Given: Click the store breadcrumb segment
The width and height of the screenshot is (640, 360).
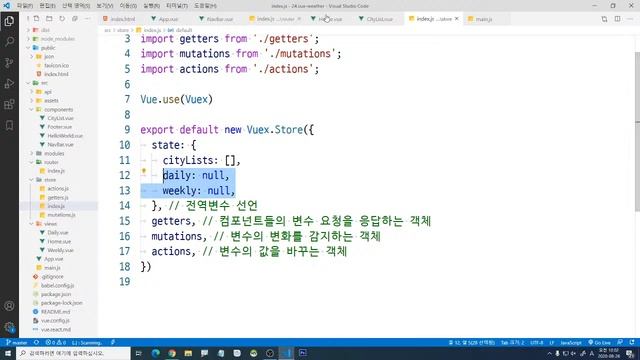Looking at the screenshot, I should (x=123, y=30).
